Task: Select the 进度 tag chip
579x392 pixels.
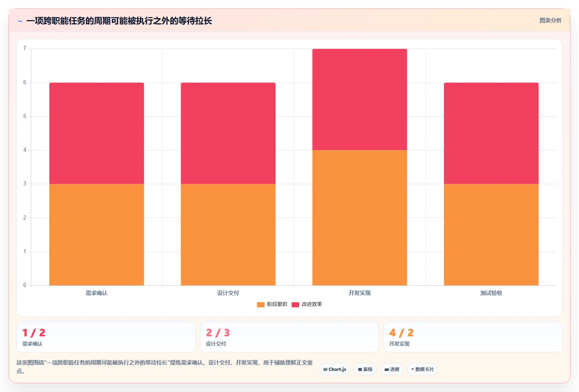Action: click(x=392, y=369)
